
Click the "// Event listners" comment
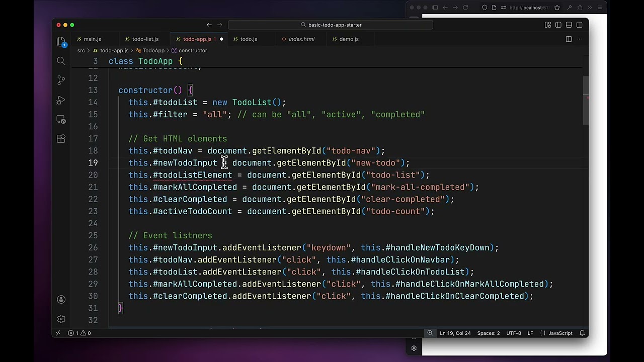170,235
